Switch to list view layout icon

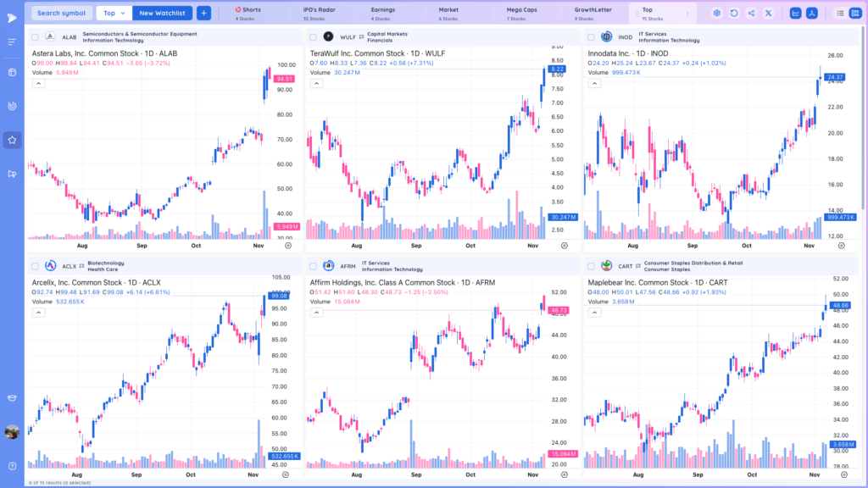[840, 13]
